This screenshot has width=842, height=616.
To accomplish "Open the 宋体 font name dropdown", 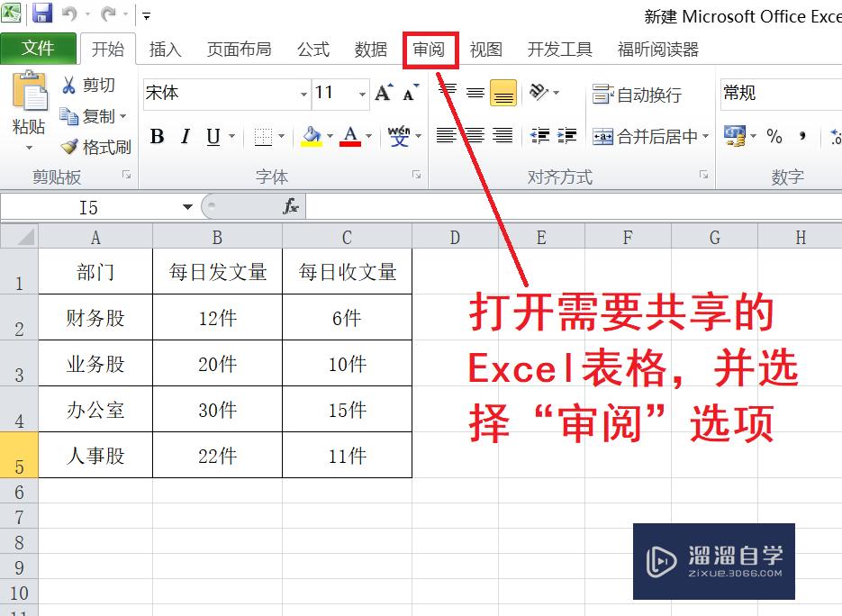I will (x=304, y=93).
